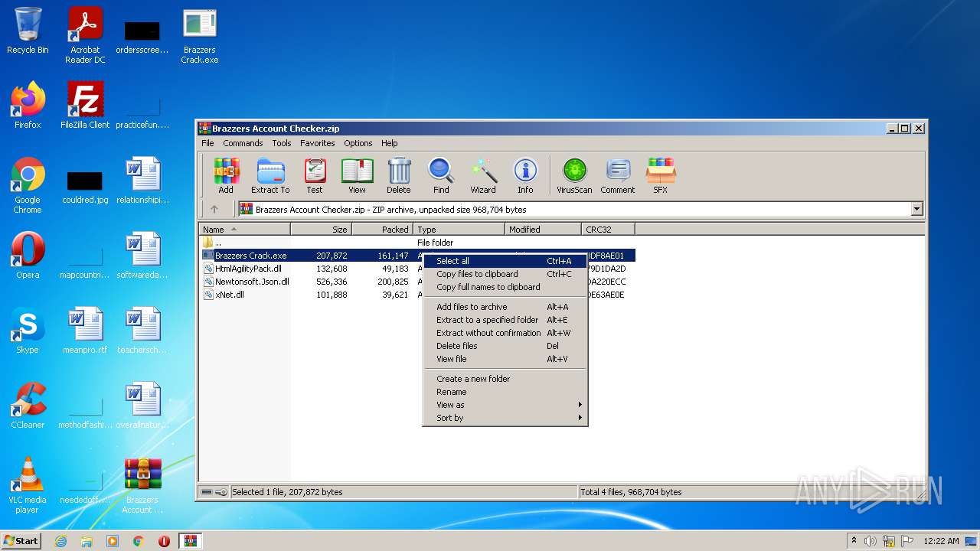Open the Commands menu
The width and height of the screenshot is (980, 551).
[x=243, y=143]
